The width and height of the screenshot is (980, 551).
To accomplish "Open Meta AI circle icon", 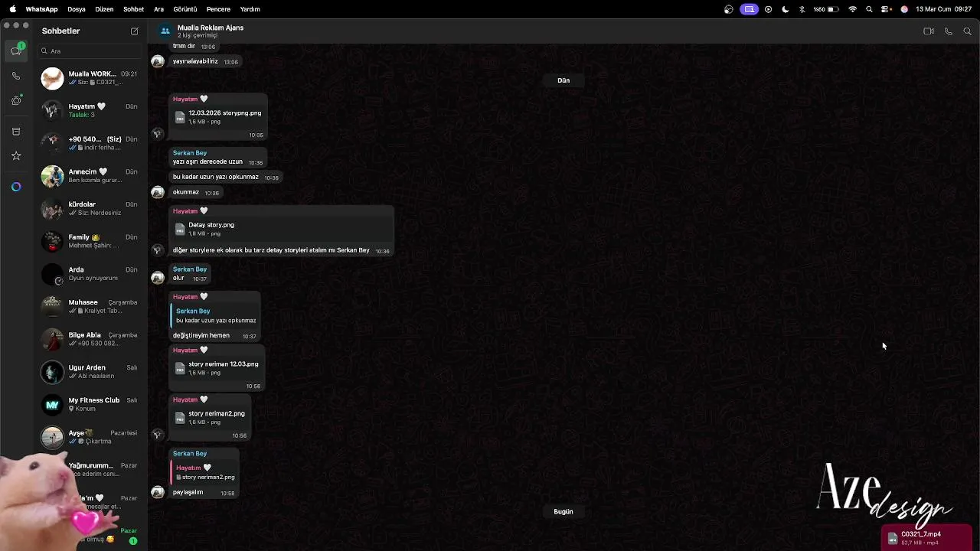I will 16,187.
